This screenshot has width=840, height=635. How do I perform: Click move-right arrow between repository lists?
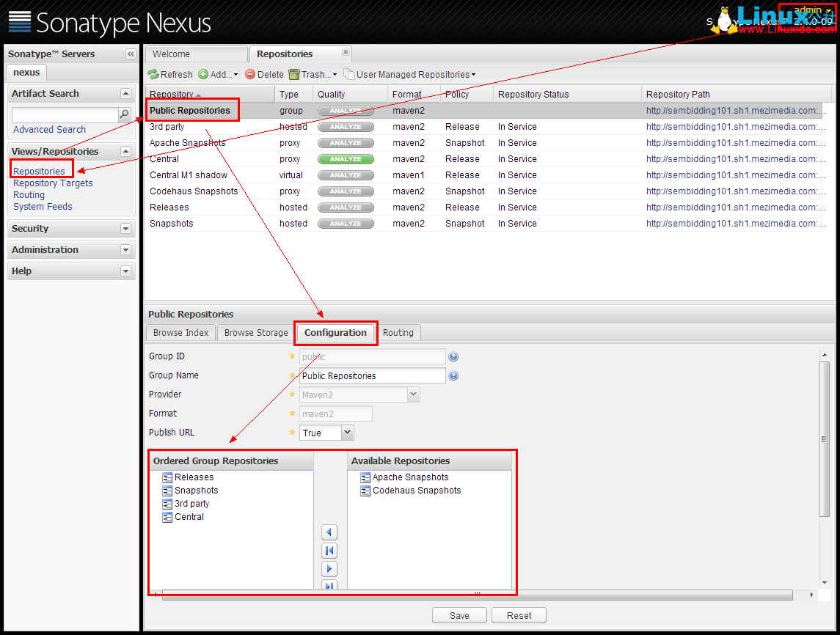tap(329, 569)
